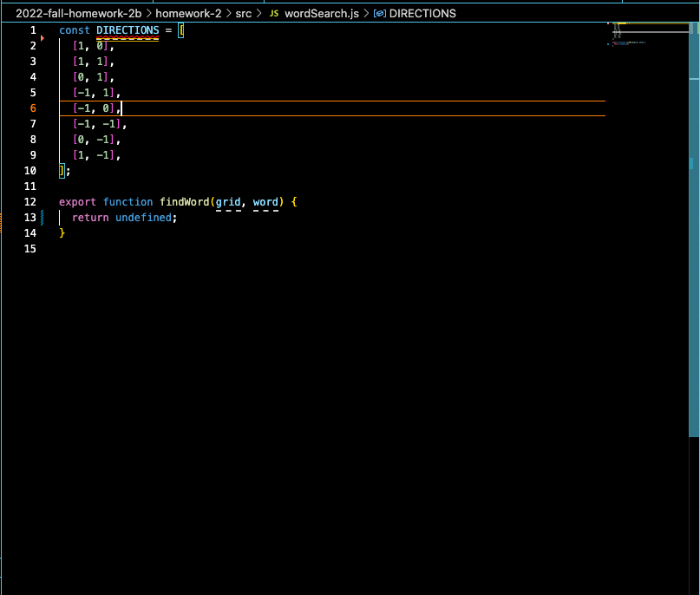The image size is (700, 595).
Task: Click line number 12 in the gutter
Action: [x=29, y=202]
